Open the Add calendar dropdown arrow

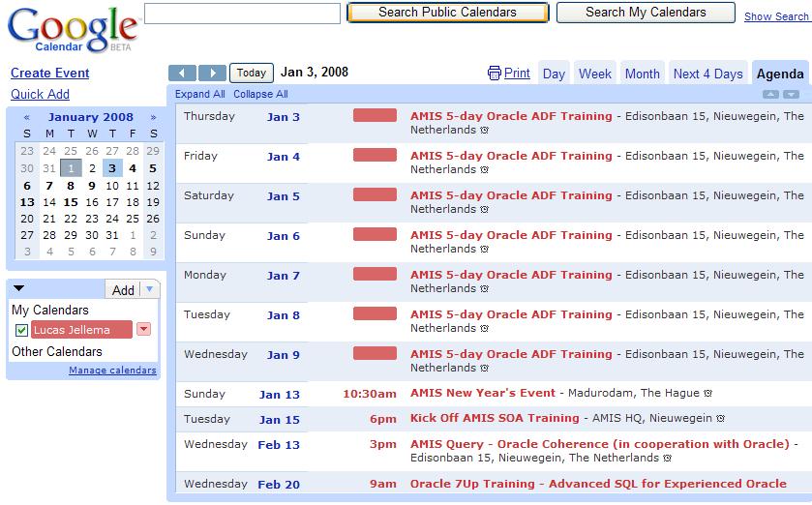148,289
